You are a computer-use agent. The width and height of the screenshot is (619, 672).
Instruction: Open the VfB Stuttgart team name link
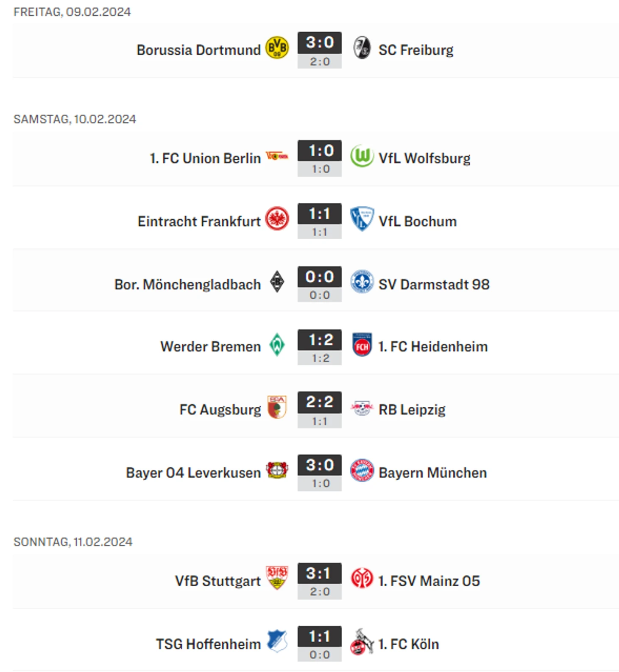click(x=218, y=581)
